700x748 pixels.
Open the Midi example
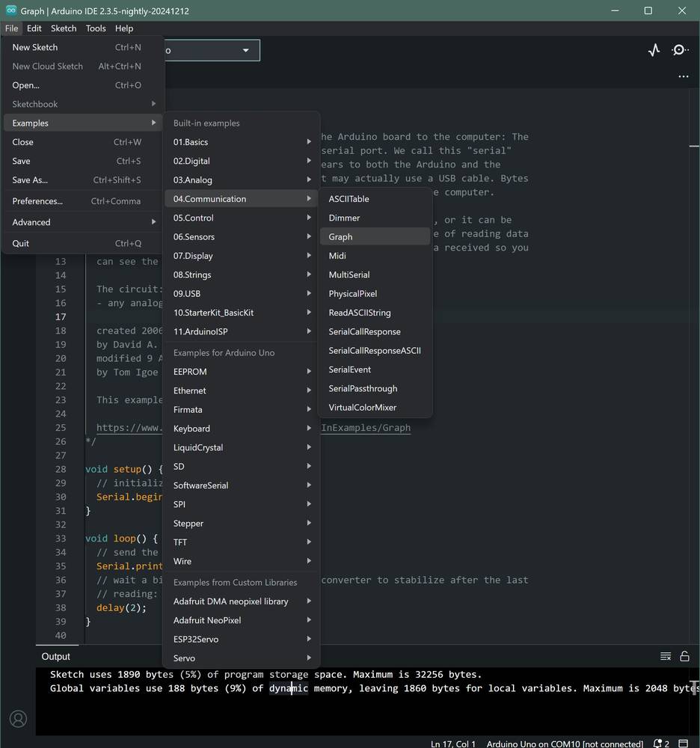[x=375, y=256]
